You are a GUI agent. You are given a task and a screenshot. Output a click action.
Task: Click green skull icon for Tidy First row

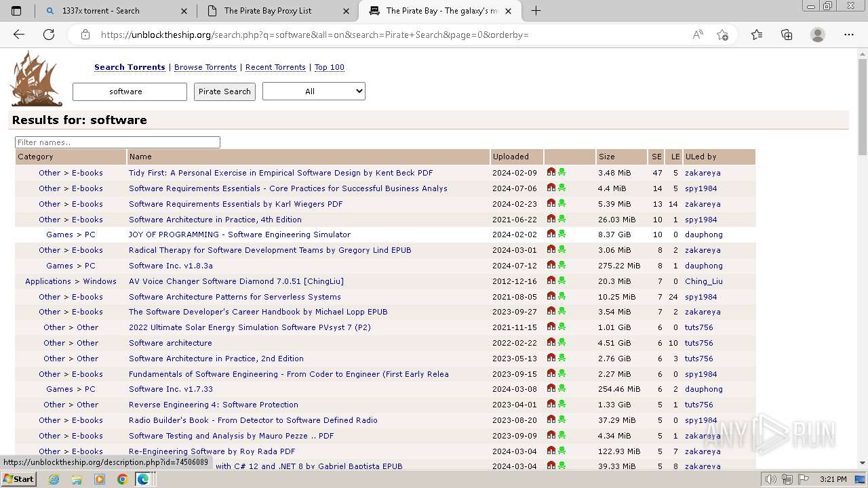(x=561, y=172)
